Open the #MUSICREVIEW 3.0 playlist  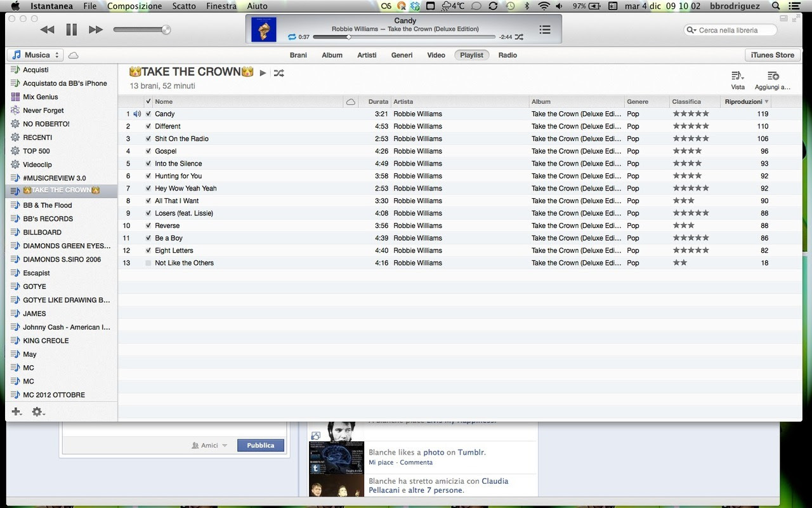coord(54,178)
